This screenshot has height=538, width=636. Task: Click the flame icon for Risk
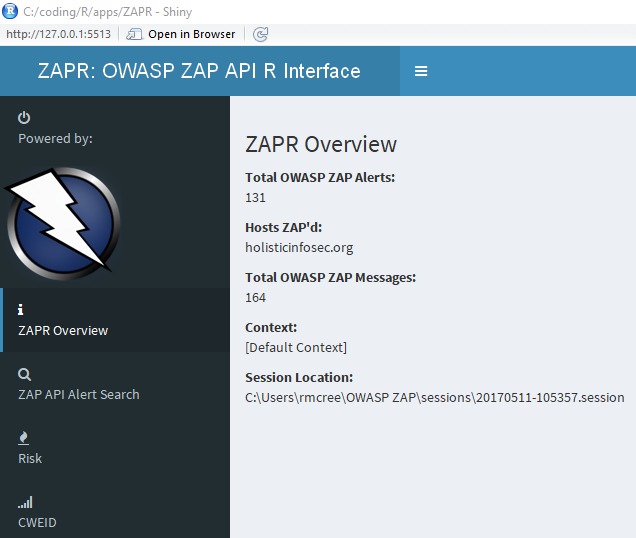24,438
